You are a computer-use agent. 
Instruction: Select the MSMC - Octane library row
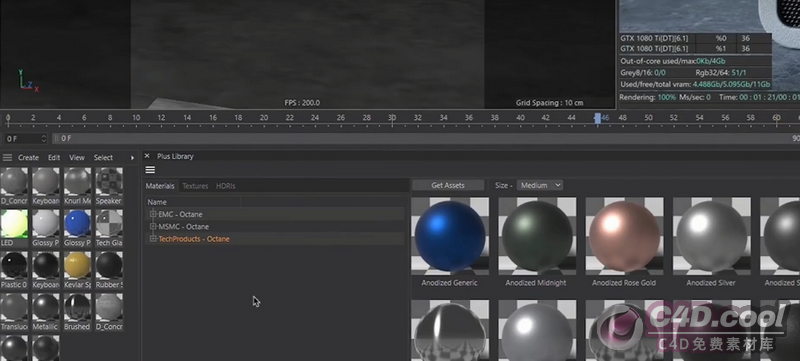(275, 226)
